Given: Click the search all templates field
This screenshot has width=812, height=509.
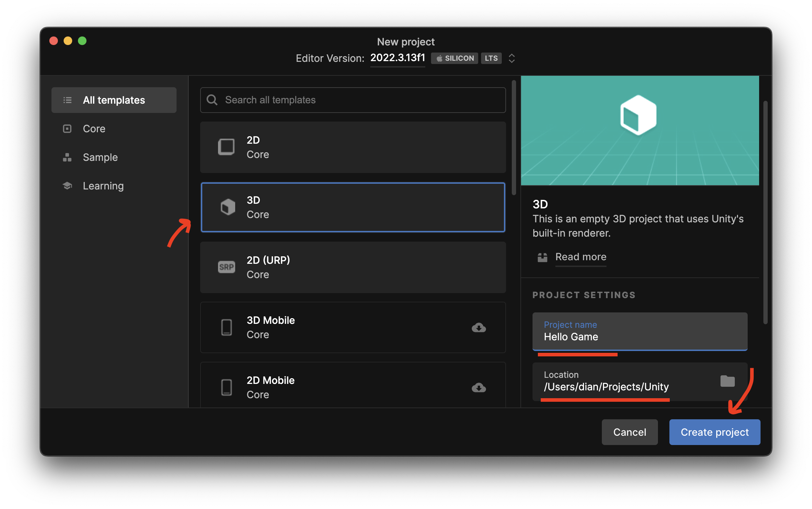Looking at the screenshot, I should pyautogui.click(x=354, y=100).
